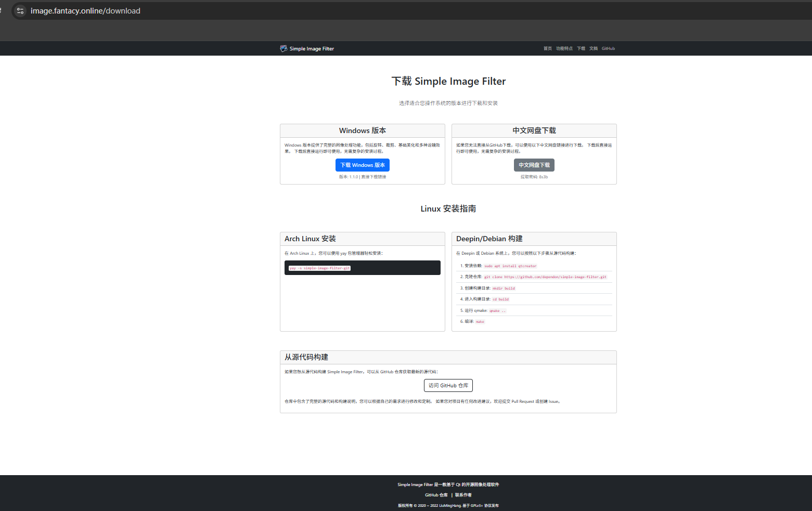Image resolution: width=812 pixels, height=511 pixels.
Task: Click the footer line mentioning Qt 的开源图像处理软件
Action: [x=448, y=484]
